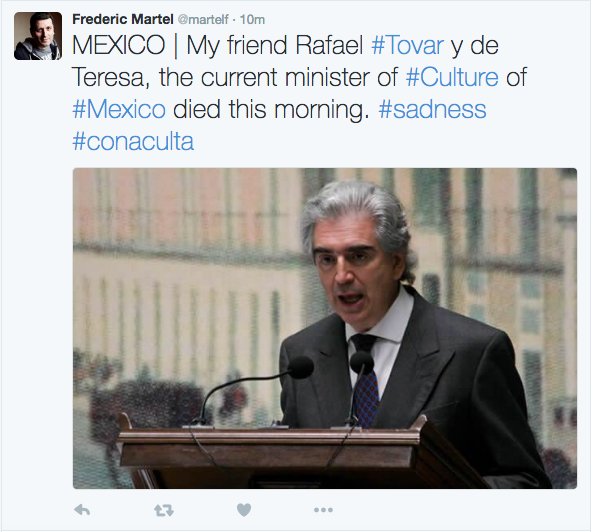Open the #Culture hashtag

tap(452, 77)
